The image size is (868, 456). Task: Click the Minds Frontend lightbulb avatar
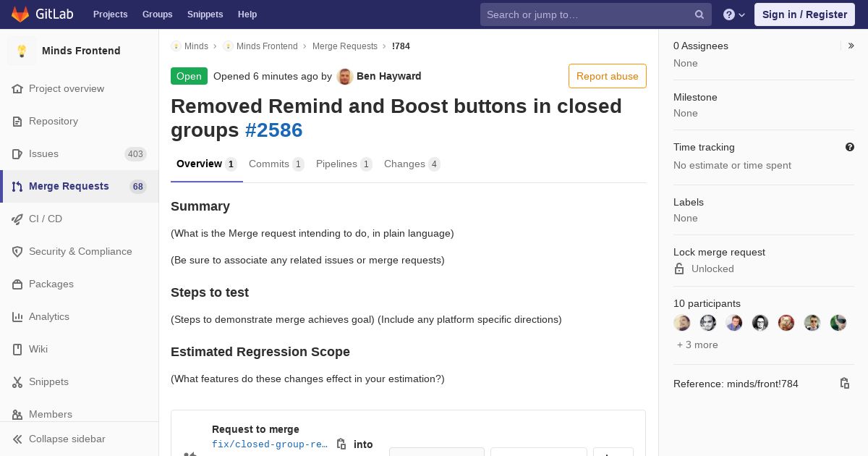pos(22,51)
